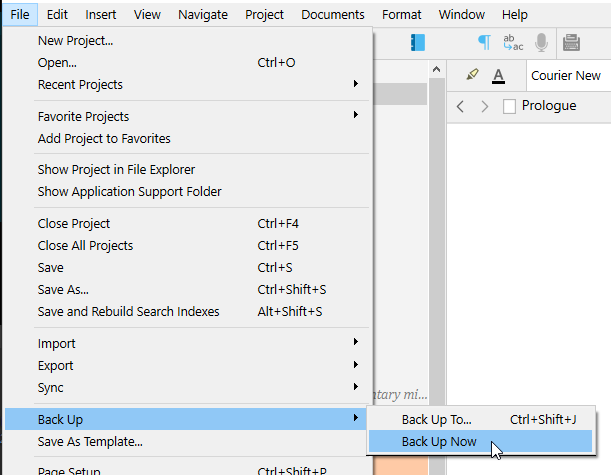Navigate back with left arrow in editor header
The height and width of the screenshot is (475, 611).
click(x=461, y=106)
